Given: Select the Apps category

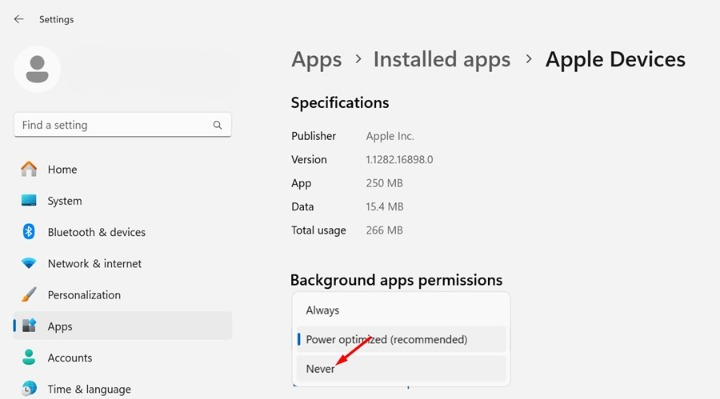Looking at the screenshot, I should (x=123, y=326).
